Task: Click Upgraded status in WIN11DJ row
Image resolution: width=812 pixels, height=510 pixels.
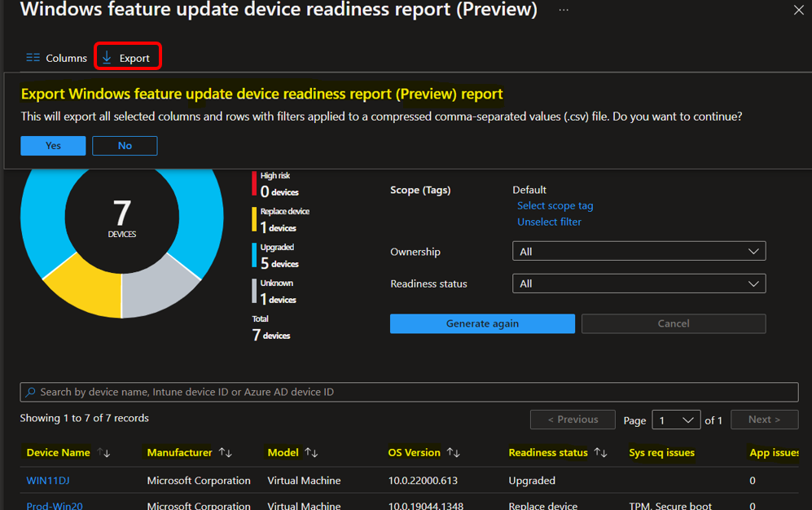Action: pyautogui.click(x=532, y=481)
